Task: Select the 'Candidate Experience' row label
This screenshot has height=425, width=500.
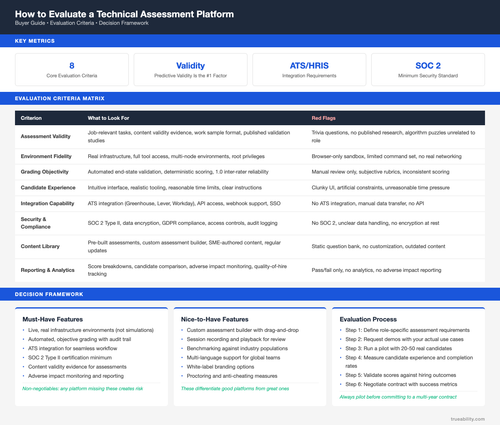Action: click(48, 188)
